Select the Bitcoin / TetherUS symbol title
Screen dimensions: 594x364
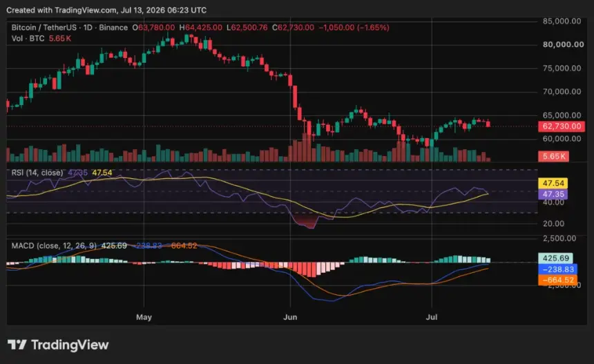point(44,28)
